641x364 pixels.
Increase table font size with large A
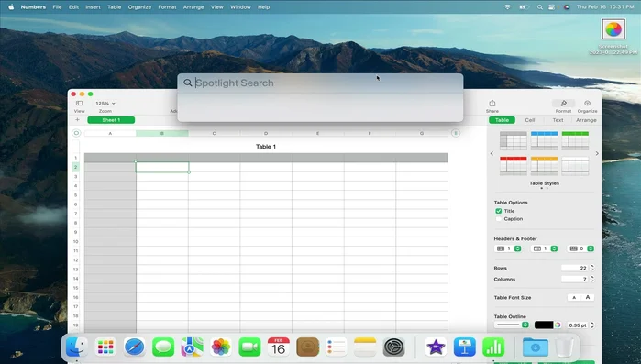588,297
